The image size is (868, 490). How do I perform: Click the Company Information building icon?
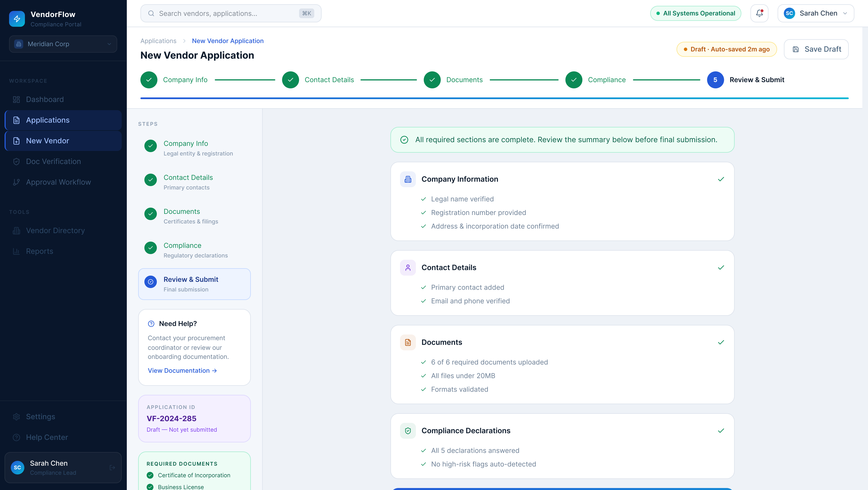408,179
